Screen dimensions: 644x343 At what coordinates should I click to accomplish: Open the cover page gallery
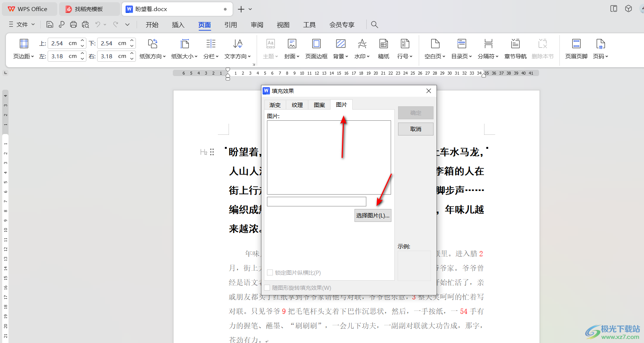[x=292, y=49]
